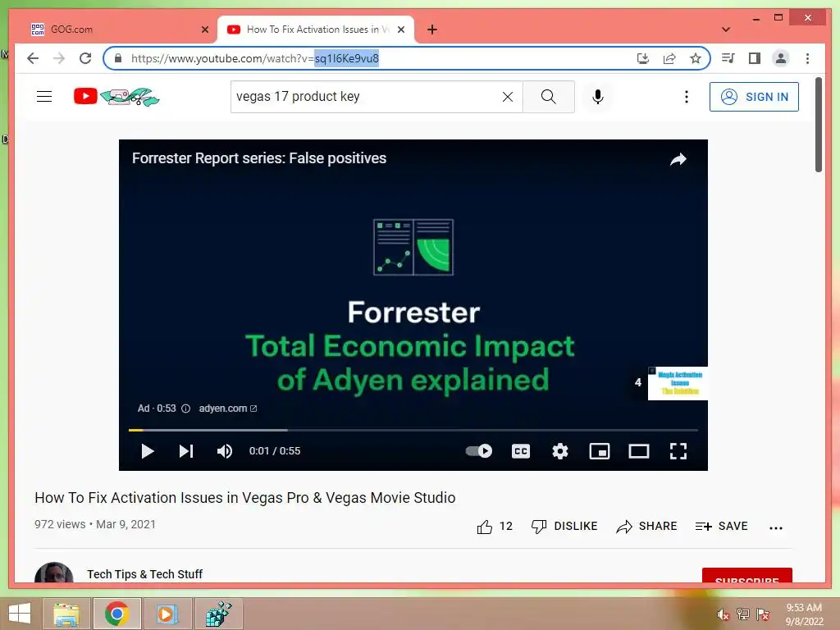Open YouTube hamburger guide menu
This screenshot has width=840, height=630.
coord(44,97)
